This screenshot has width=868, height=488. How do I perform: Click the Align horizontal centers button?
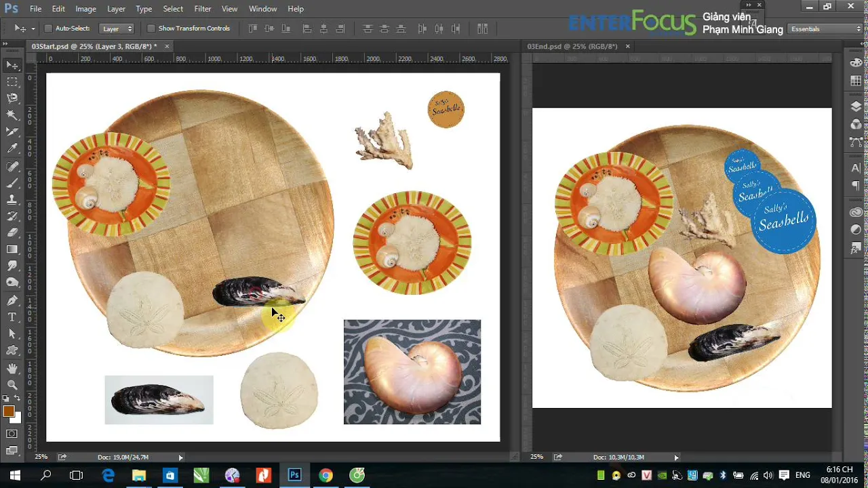[x=323, y=28]
